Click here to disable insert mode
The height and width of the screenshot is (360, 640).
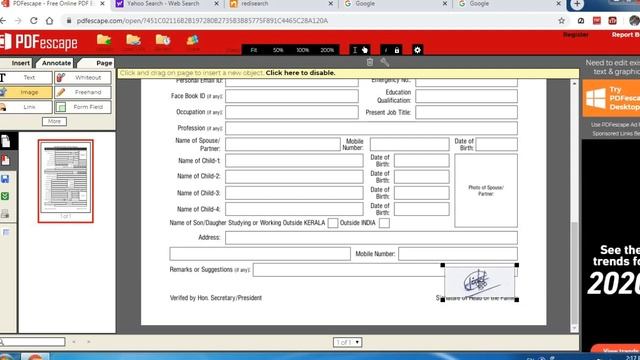300,73
